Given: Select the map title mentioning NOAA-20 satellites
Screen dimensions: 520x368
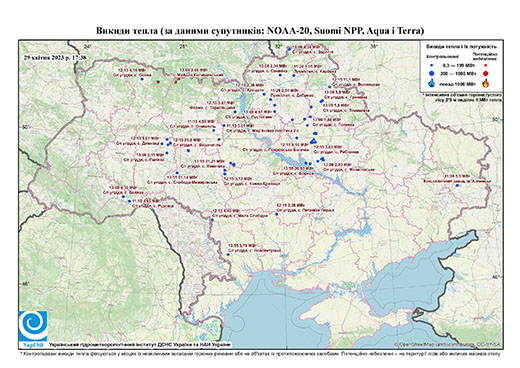Looking at the screenshot, I should (x=260, y=31).
